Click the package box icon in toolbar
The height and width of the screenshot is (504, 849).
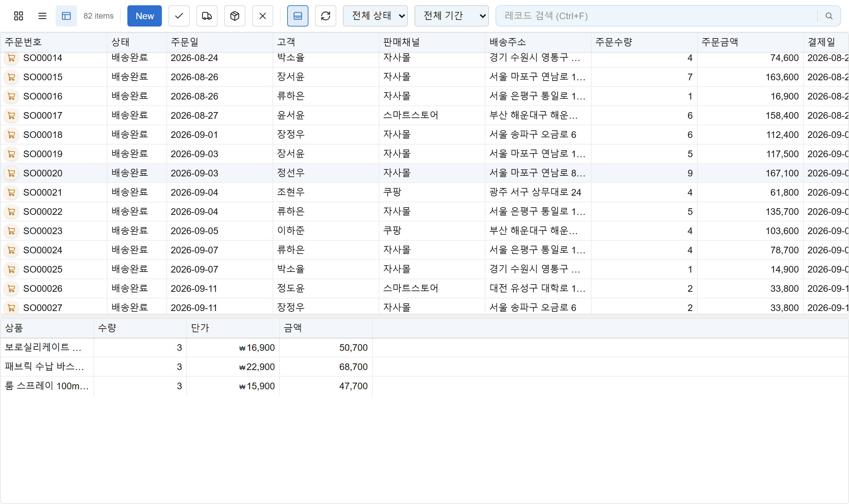point(235,16)
